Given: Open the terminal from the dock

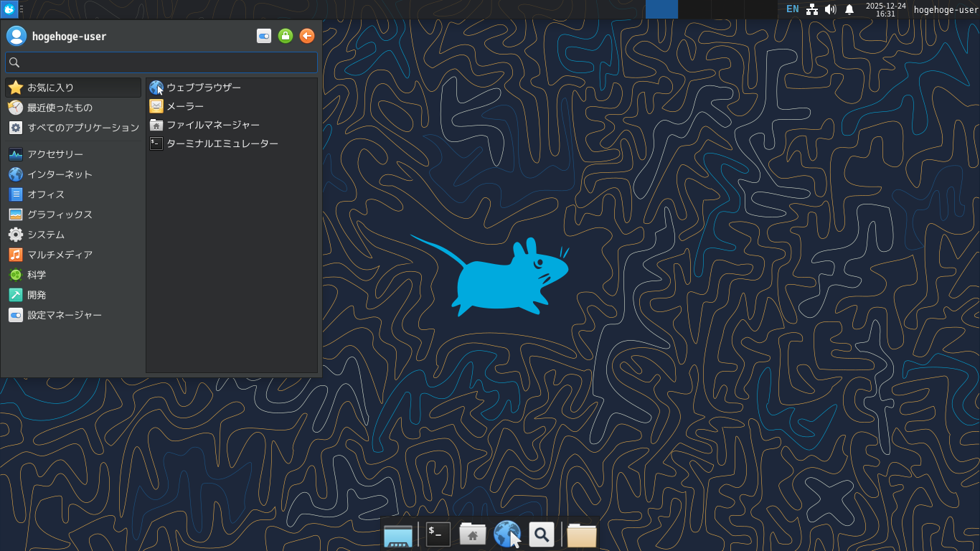Looking at the screenshot, I should point(438,534).
